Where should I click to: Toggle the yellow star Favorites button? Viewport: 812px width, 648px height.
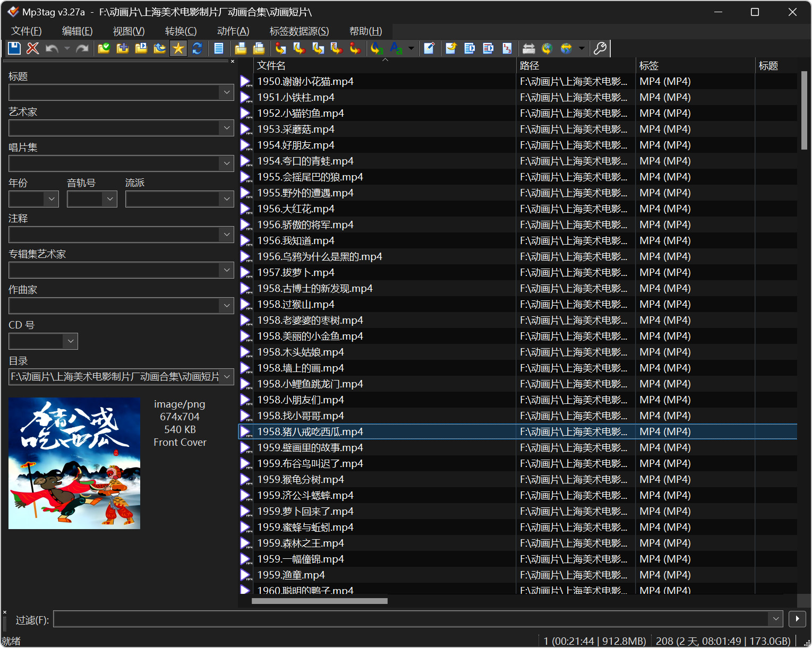(x=178, y=49)
